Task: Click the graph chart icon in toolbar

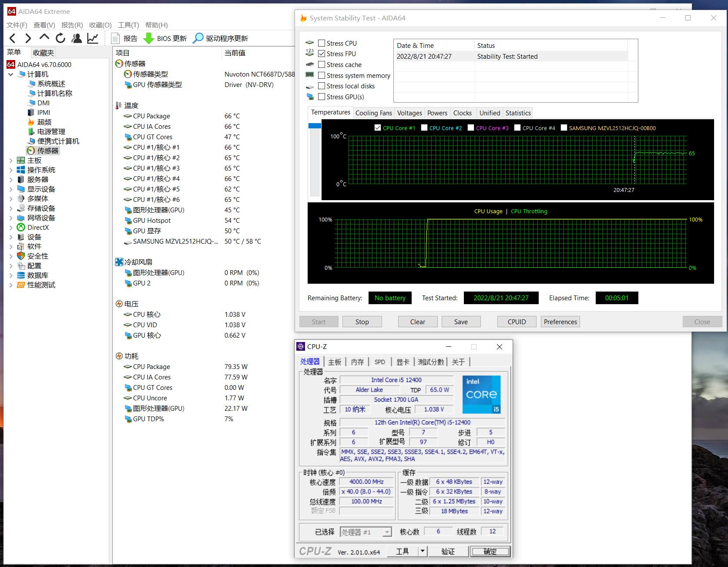Action: pos(93,38)
